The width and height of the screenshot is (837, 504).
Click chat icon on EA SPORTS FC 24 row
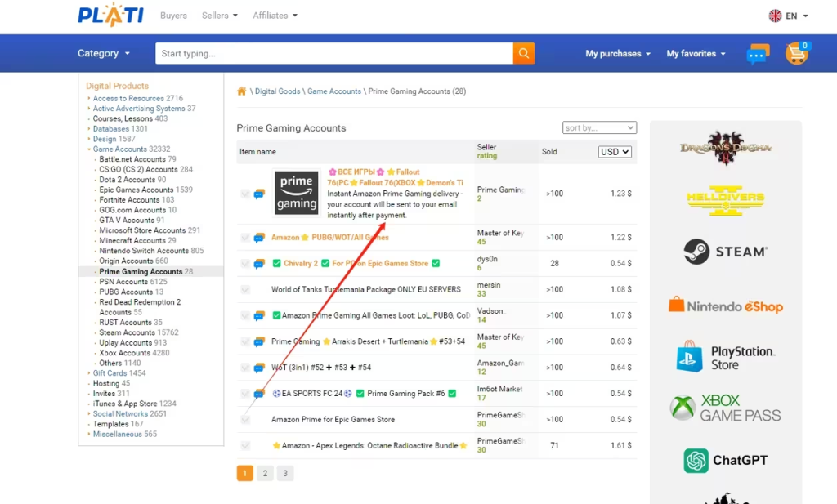259,394
